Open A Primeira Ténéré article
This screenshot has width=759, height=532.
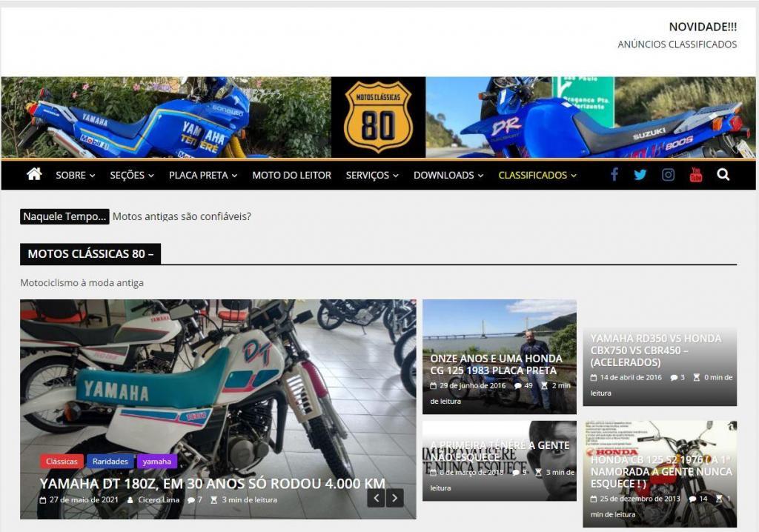coord(500,451)
